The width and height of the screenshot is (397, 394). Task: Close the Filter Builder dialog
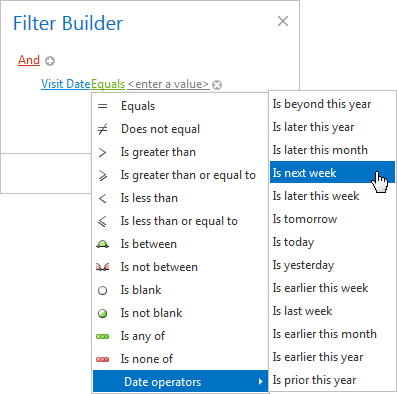pyautogui.click(x=283, y=21)
